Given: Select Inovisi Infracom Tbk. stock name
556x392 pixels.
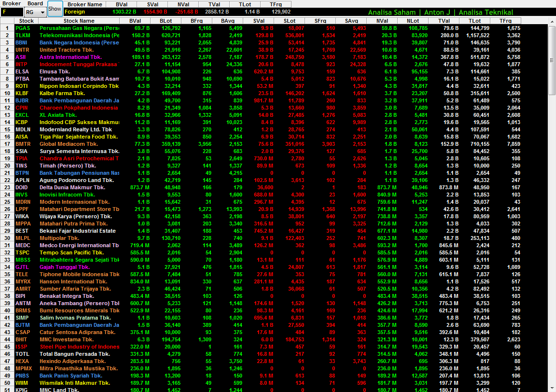Looking at the screenshot, I should [68, 195].
